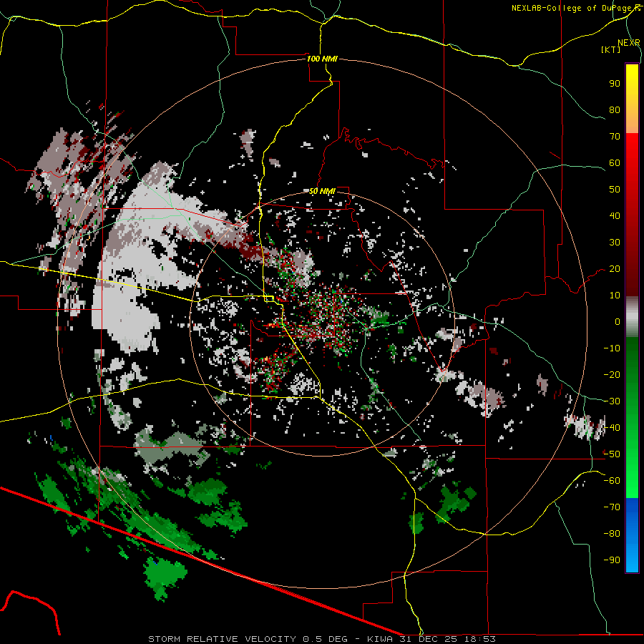Image resolution: width=644 pixels, height=644 pixels.
Task: Click the positive 50 knot scale label
Action: click(x=615, y=190)
